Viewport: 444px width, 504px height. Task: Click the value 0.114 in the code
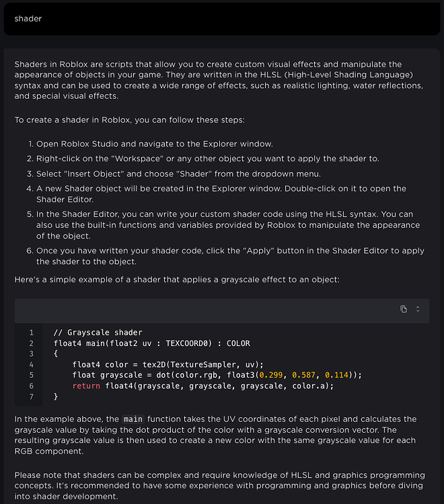pyautogui.click(x=338, y=375)
